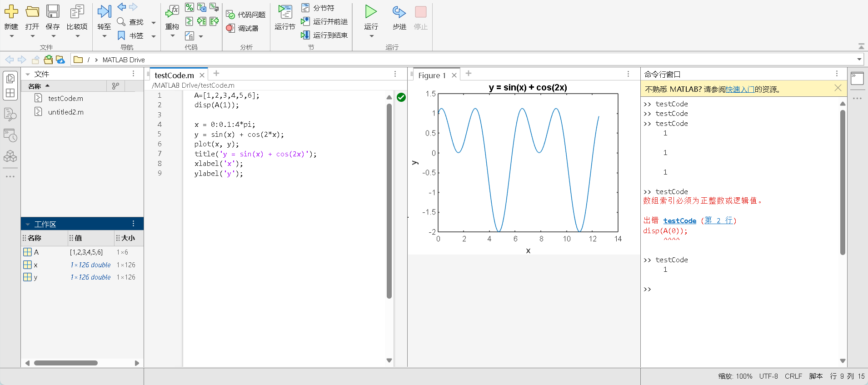Image resolution: width=868 pixels, height=385 pixels.
Task: Click the source control column icon
Action: pyautogui.click(x=115, y=86)
